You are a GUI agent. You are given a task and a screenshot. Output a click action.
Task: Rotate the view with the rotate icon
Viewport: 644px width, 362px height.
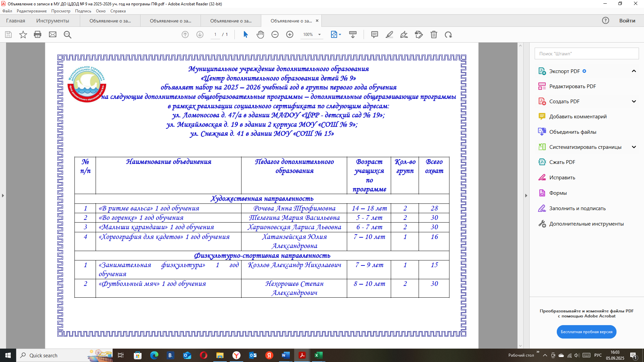tap(448, 35)
